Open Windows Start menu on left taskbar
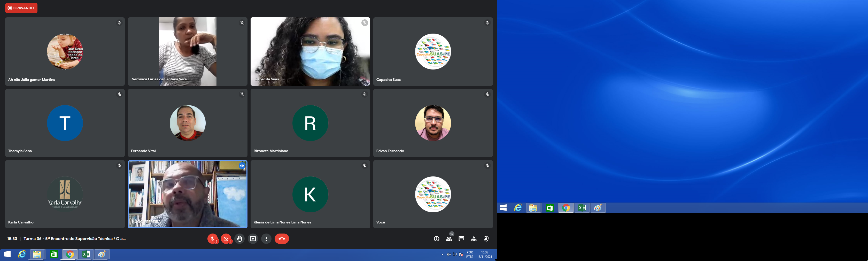This screenshot has width=868, height=279. click(7, 255)
